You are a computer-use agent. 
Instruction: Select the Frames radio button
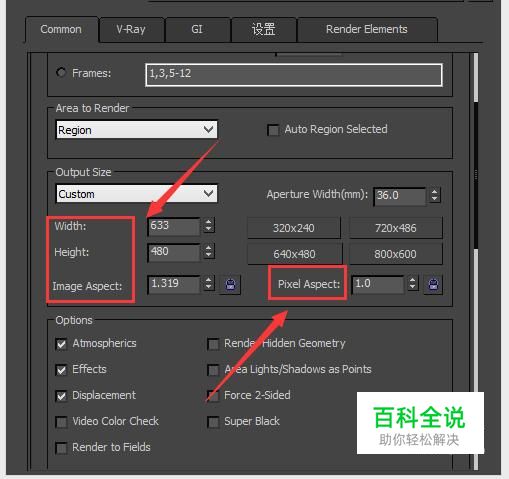click(x=61, y=72)
